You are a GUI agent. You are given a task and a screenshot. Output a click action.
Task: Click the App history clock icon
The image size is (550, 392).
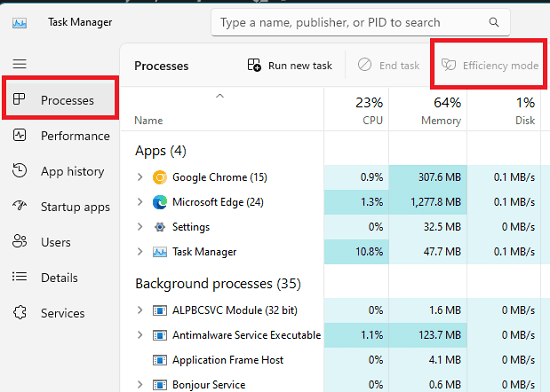tap(19, 170)
